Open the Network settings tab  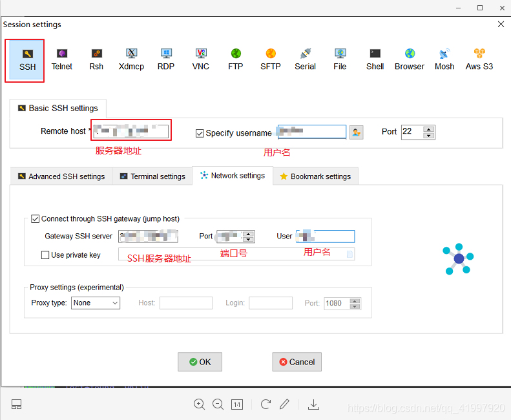(233, 176)
